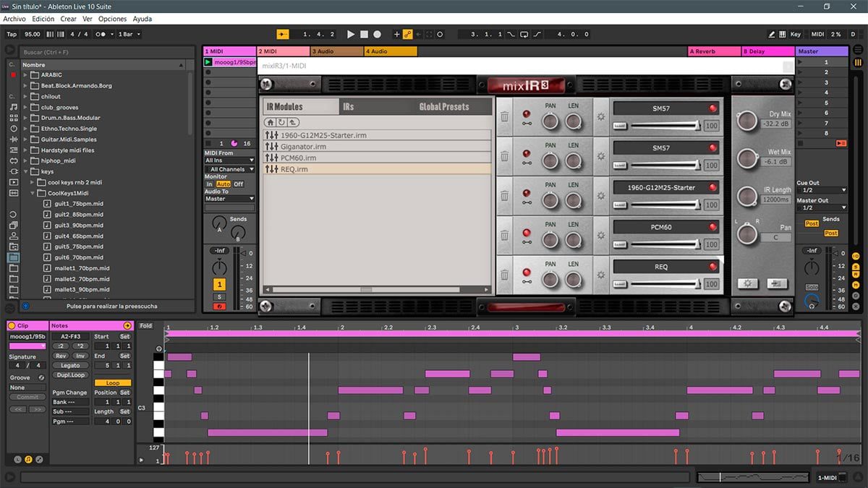This screenshot has width=868, height=488.
Task: Open the Audio To Master dropdown
Action: coord(229,199)
